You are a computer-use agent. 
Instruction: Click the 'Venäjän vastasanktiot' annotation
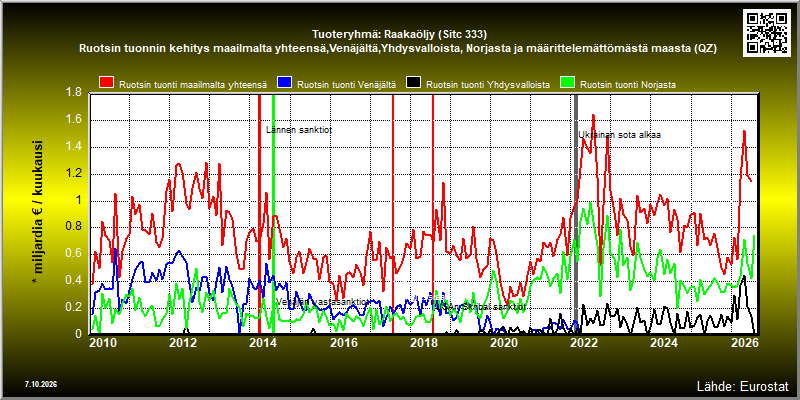321,302
